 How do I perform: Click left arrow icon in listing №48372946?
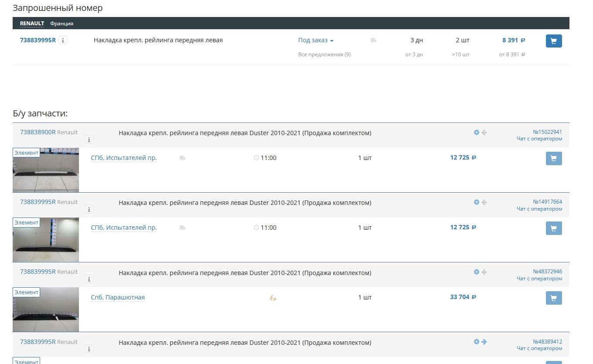click(x=484, y=272)
